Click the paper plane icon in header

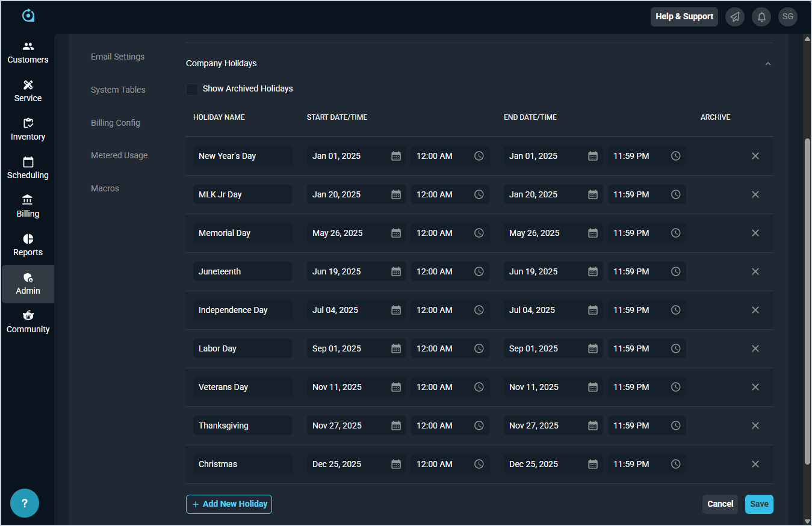734,17
